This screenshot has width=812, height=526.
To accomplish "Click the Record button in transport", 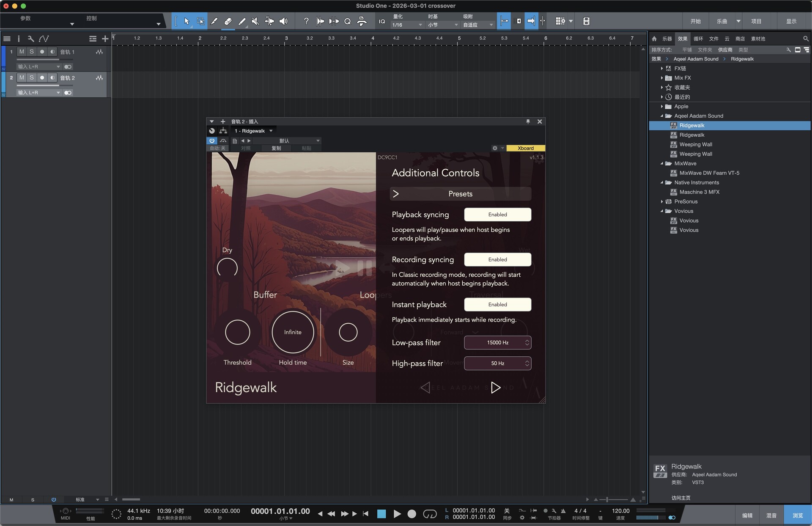I will pyautogui.click(x=411, y=514).
